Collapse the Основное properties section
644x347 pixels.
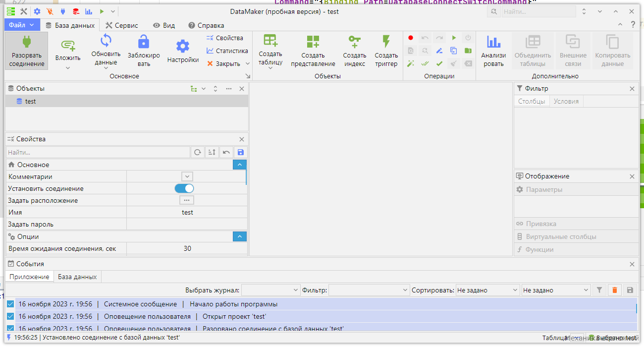[240, 165]
